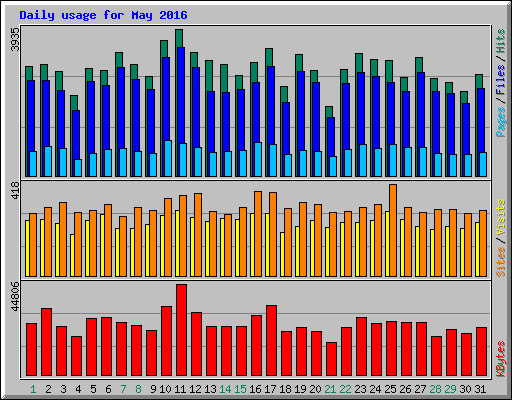Click the yellow sites bar for day 4
The width and height of the screenshot is (512, 400).
click(x=72, y=255)
